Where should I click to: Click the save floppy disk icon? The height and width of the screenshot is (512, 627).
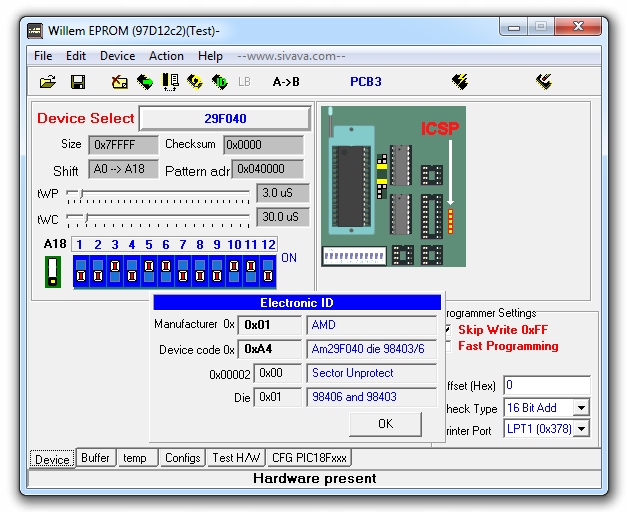pyautogui.click(x=77, y=82)
